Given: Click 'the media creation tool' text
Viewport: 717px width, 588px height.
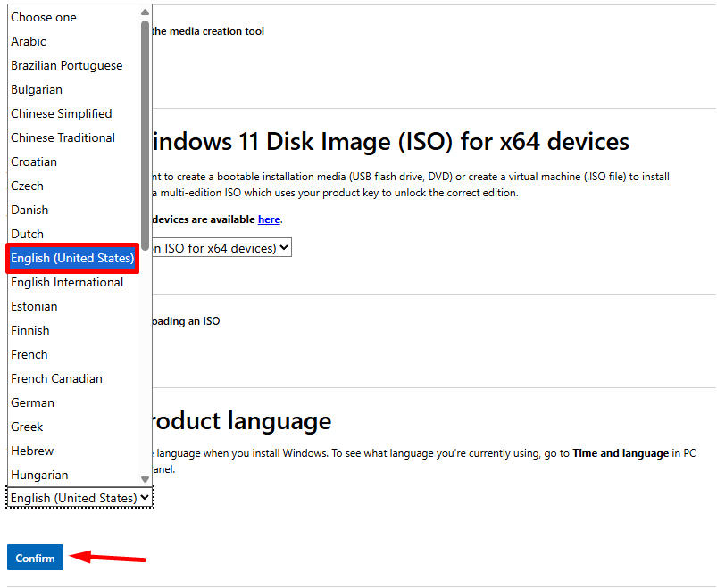Looking at the screenshot, I should (208, 31).
